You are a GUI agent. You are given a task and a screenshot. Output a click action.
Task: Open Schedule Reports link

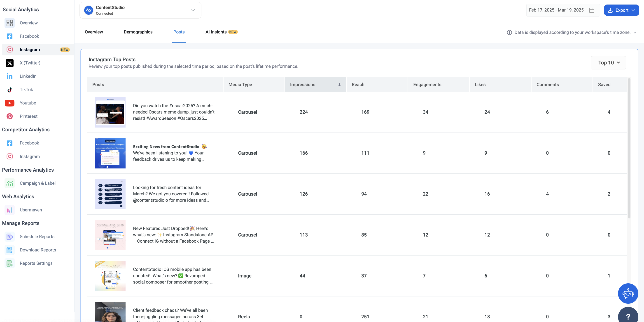pos(37,237)
